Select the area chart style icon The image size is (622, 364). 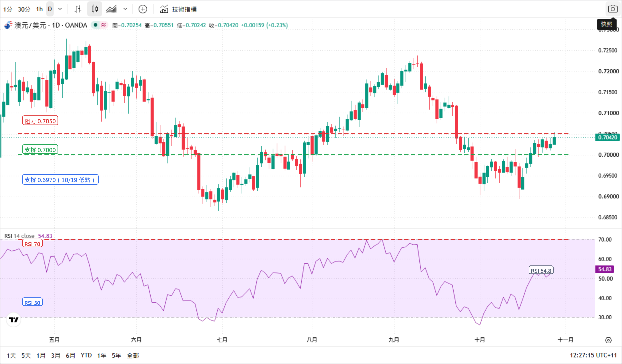tap(111, 9)
